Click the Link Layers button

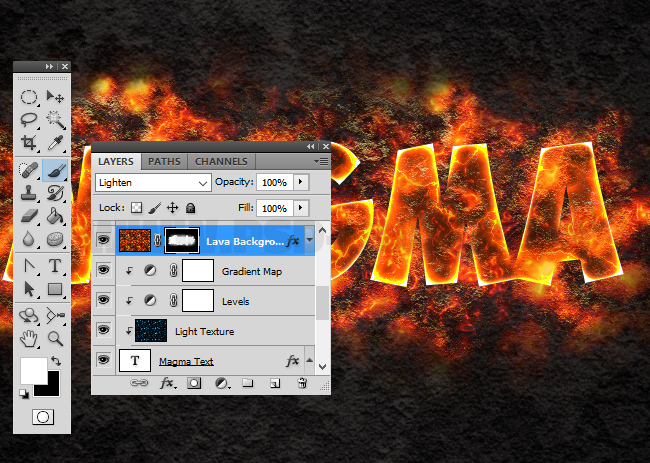(x=139, y=383)
